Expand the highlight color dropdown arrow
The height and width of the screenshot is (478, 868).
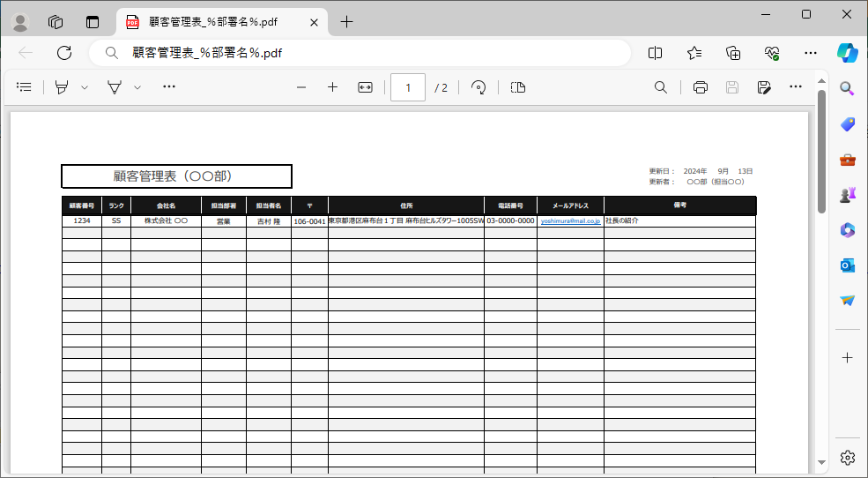(x=85, y=87)
